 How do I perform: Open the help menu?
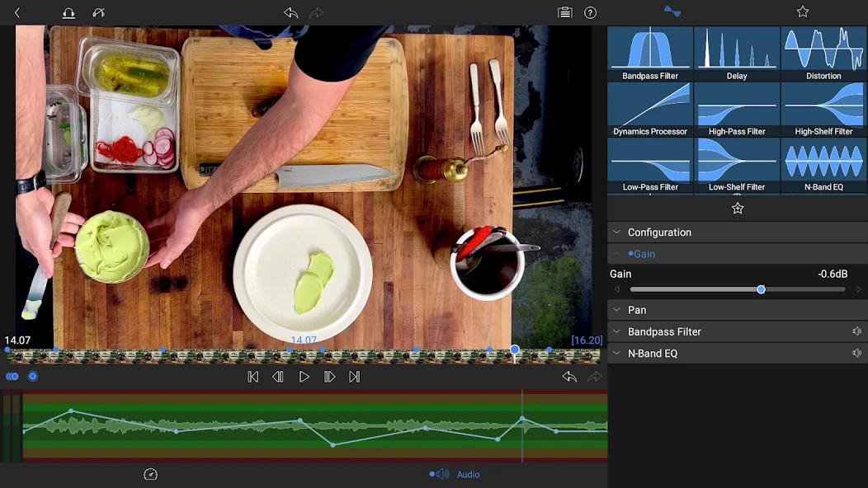click(x=591, y=12)
